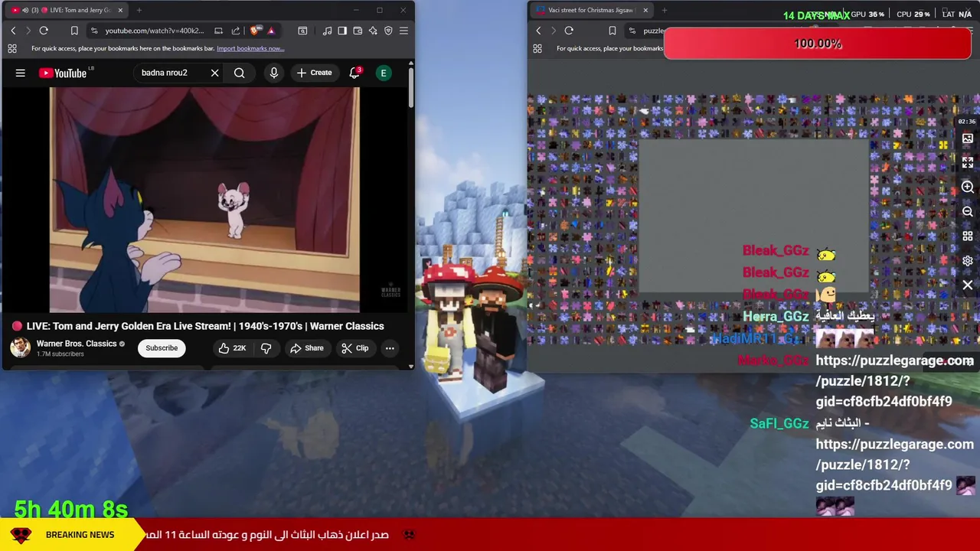
Task: Open site settings icon in puzzle browser address bar
Action: coord(632,31)
